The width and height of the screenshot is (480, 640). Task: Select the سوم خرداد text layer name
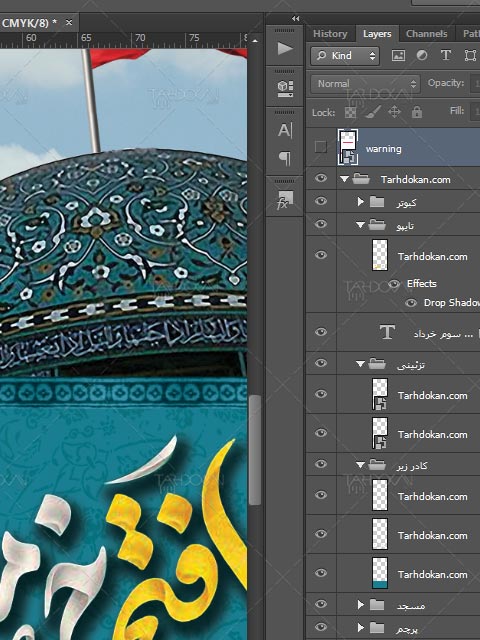click(x=443, y=334)
